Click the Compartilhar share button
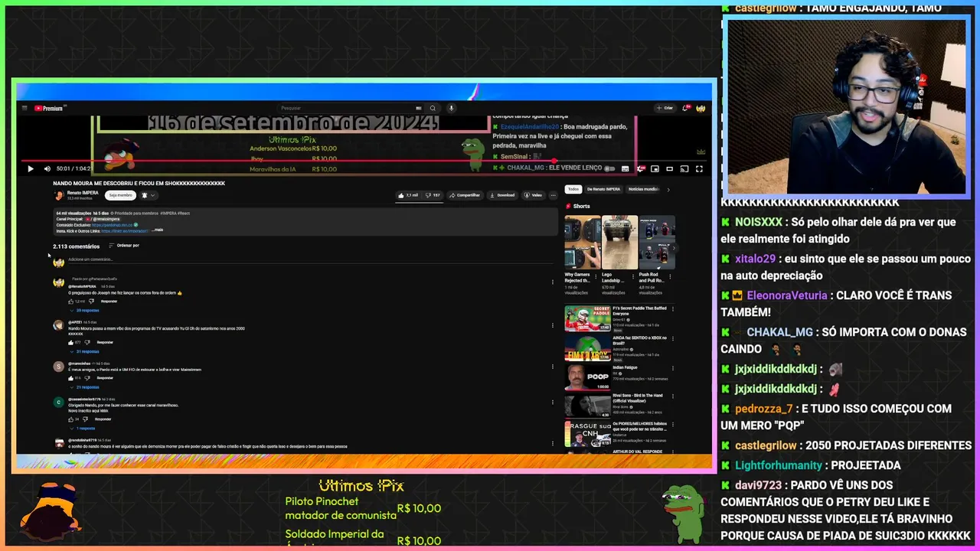The width and height of the screenshot is (980, 551). click(465, 195)
